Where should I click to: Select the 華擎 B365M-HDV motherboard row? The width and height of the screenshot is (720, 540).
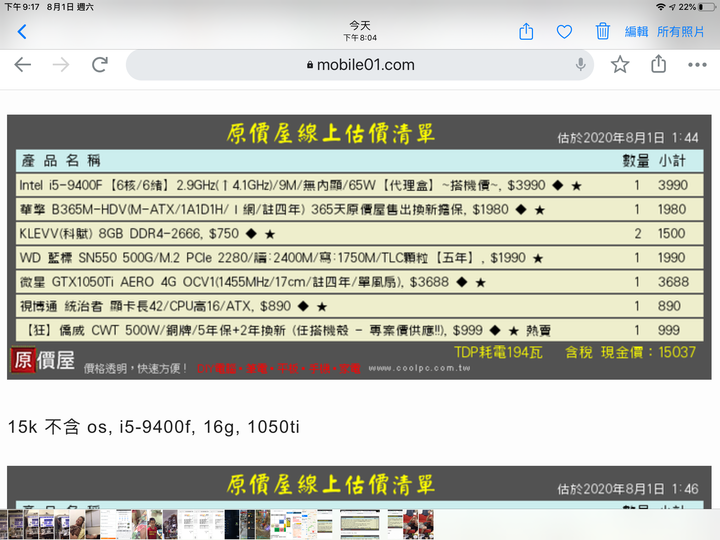(360, 209)
